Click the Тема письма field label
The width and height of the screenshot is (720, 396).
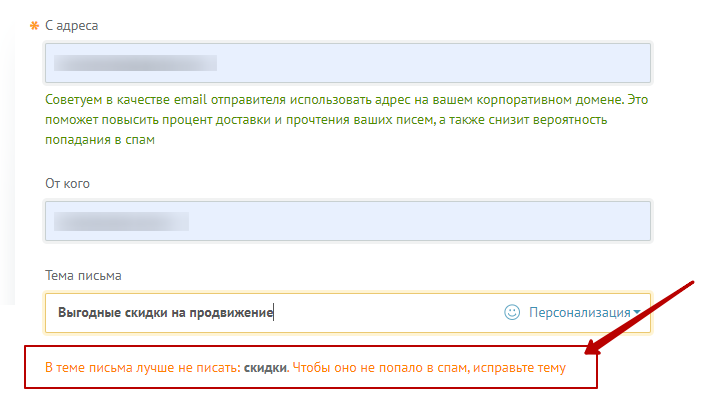click(83, 276)
